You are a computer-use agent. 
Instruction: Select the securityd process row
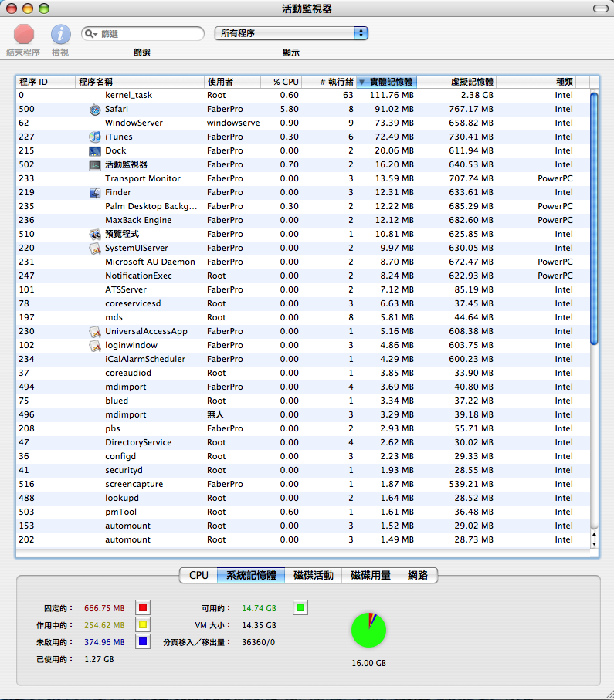click(x=303, y=470)
